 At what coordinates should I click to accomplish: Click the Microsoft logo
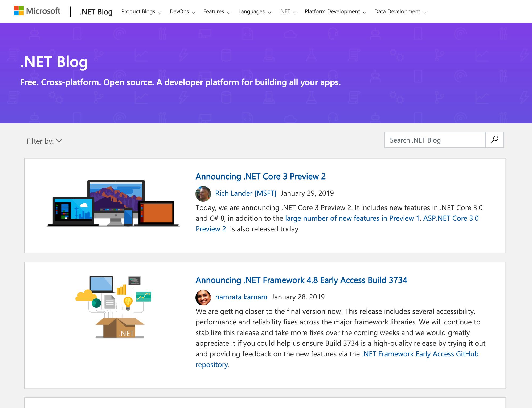pos(37,11)
